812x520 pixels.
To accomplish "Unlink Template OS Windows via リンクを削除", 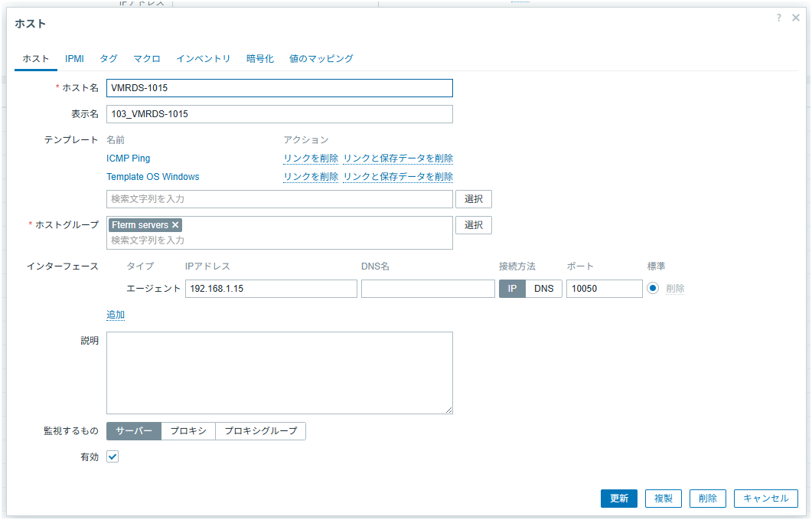I will click(x=310, y=177).
